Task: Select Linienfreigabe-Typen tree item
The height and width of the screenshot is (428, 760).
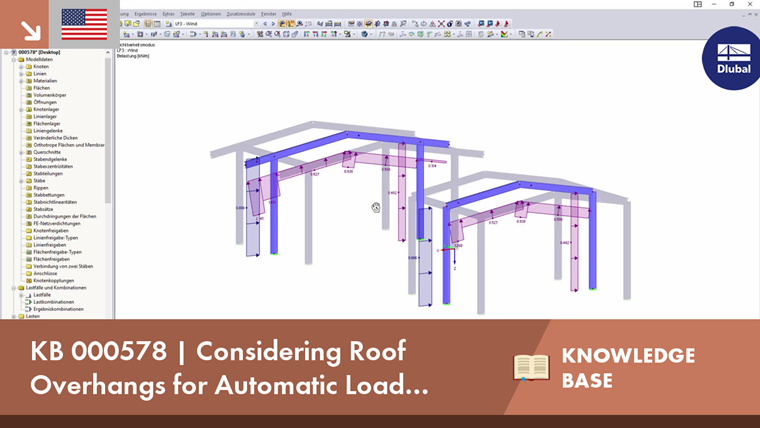Action: [x=56, y=238]
